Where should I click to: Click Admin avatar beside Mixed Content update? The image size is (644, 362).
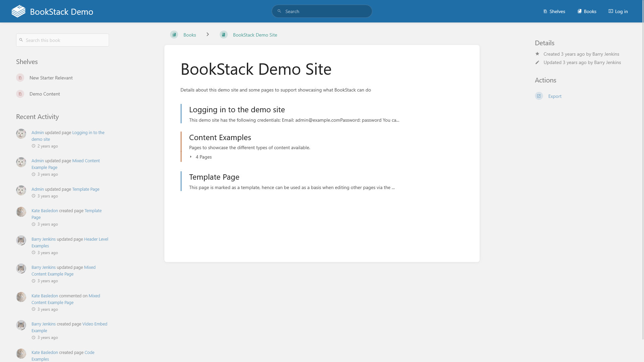click(21, 162)
